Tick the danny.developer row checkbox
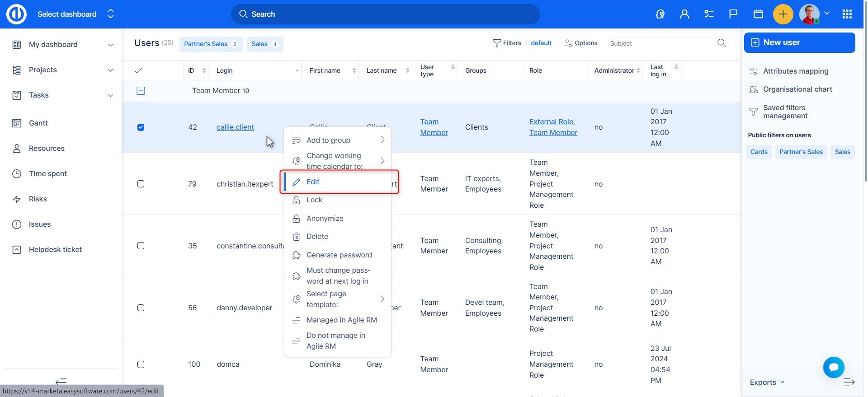Screen dimensions: 868x397 pyautogui.click(x=141, y=308)
